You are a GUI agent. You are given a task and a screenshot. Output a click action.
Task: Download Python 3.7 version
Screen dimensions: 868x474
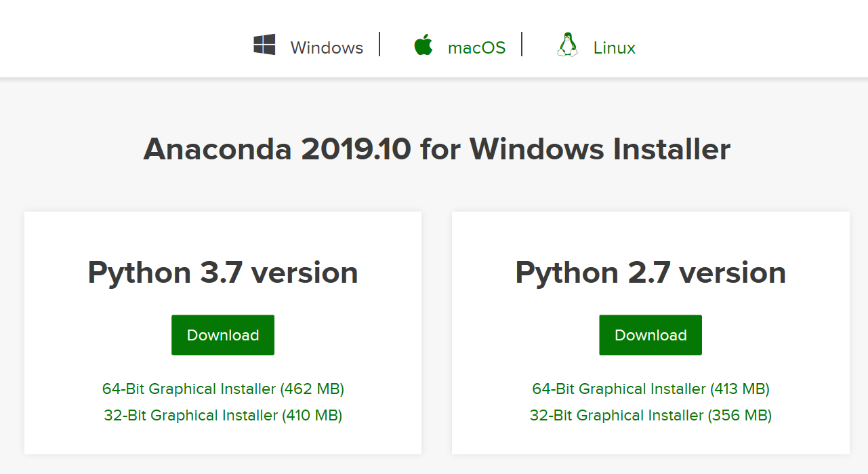point(222,334)
